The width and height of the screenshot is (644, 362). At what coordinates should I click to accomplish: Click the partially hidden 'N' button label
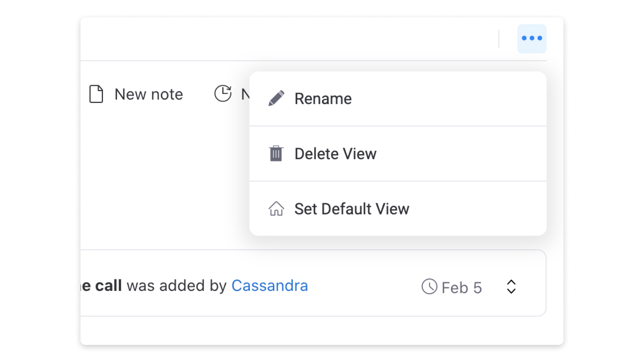(245, 94)
